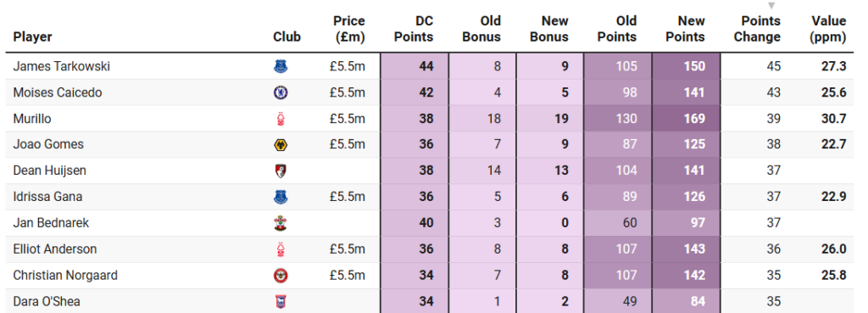
Task: Select Bournemouth crest in Dean Huijsen row
Action: point(281,171)
